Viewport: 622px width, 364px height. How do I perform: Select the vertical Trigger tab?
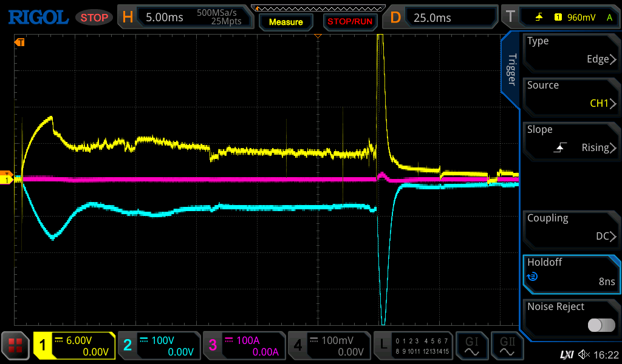pos(511,70)
